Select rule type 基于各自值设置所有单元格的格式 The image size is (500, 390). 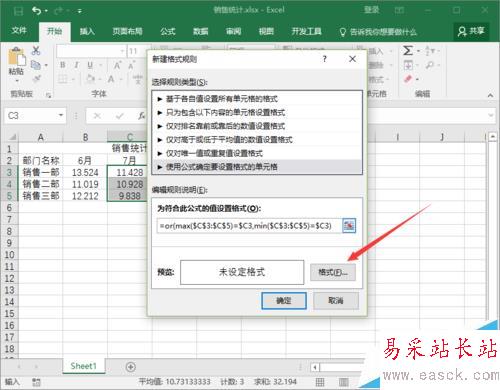[257, 99]
